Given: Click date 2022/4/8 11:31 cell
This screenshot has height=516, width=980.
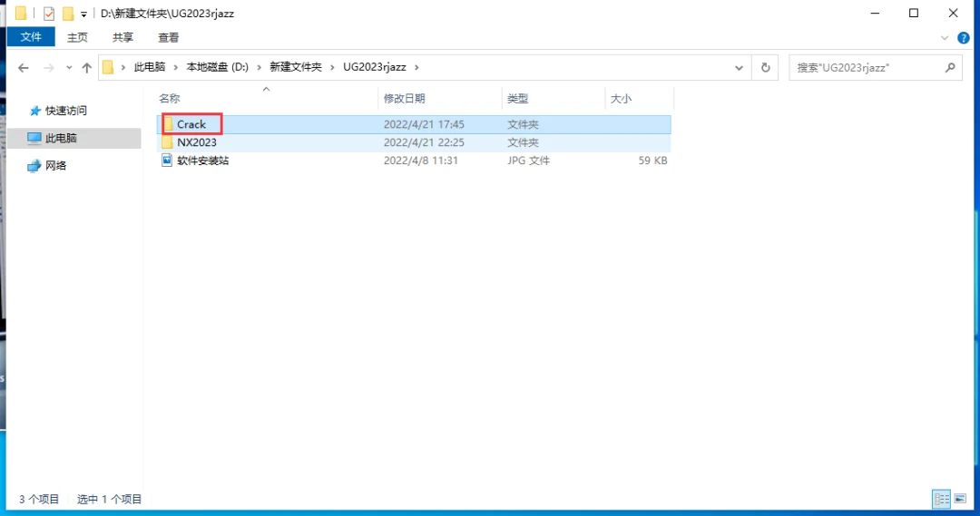Looking at the screenshot, I should coord(421,161).
